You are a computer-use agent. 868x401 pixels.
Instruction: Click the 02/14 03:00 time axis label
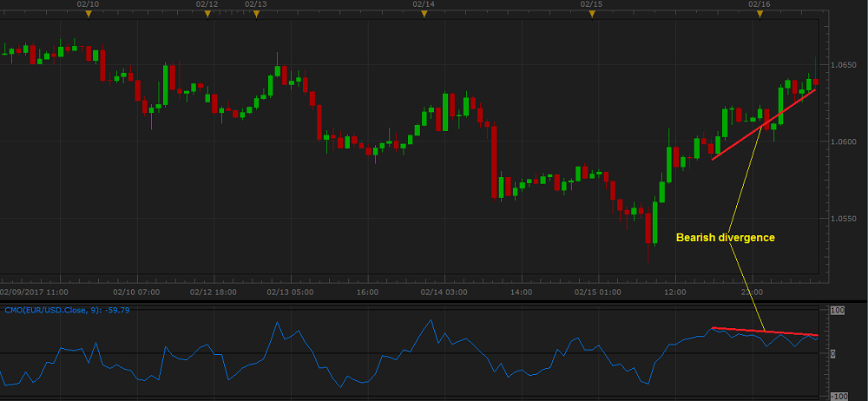(444, 293)
